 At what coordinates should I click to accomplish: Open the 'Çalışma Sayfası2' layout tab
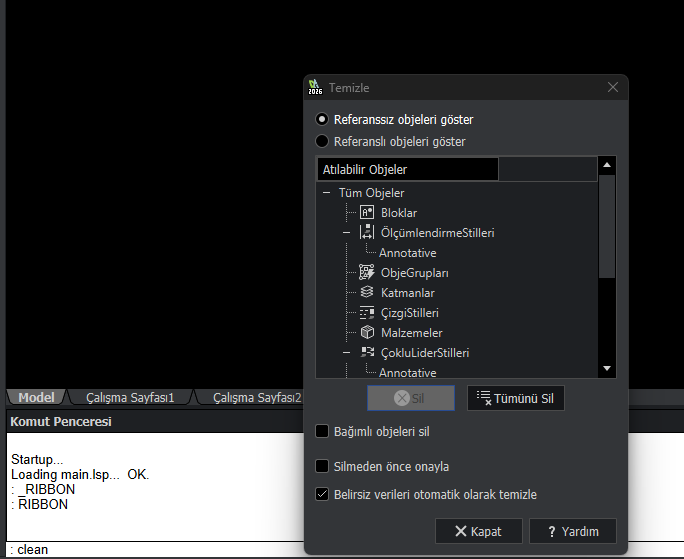click(x=256, y=397)
